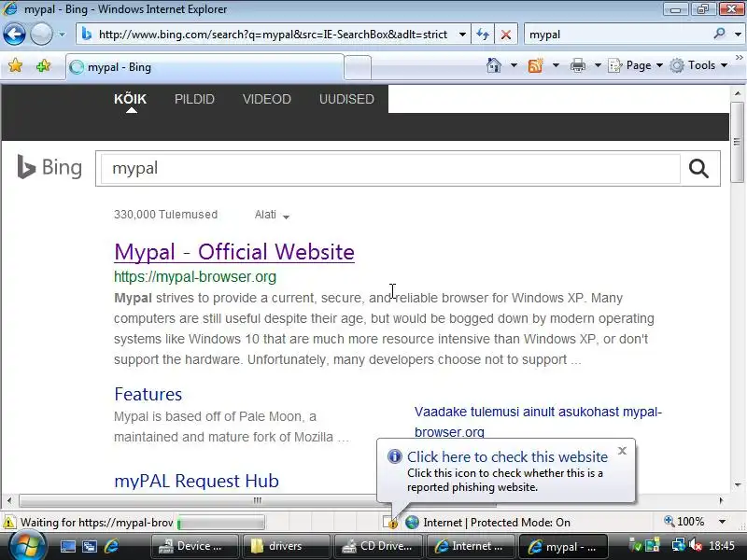Click the vertical scrollbar down arrow
The image size is (747, 560).
(738, 485)
